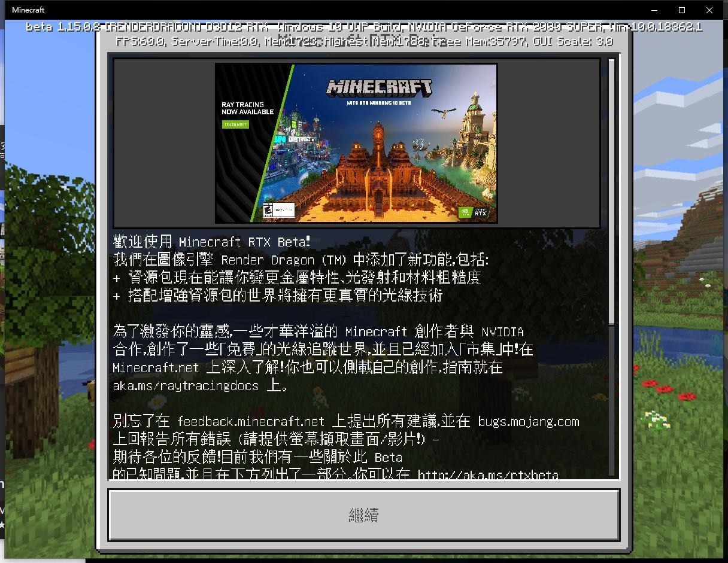The height and width of the screenshot is (563, 728).
Task: Click the dialog's vertical scrollbar thumb
Action: click(x=611, y=191)
